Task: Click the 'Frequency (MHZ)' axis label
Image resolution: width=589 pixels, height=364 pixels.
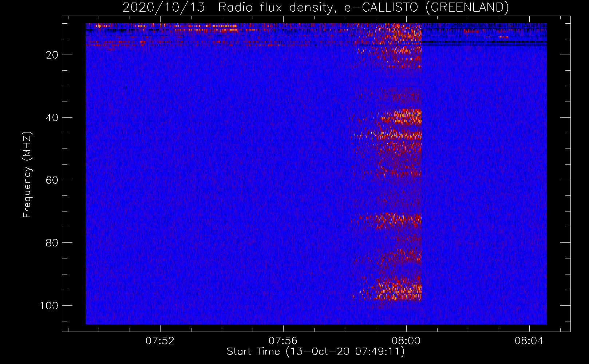Action: [x=27, y=174]
